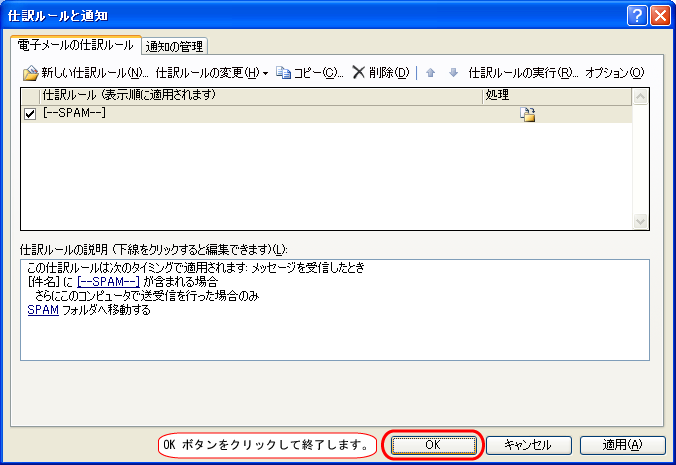This screenshot has height=465, width=676.
Task: Run rules via 仕訳ルールの実行(R)
Action: [523, 72]
